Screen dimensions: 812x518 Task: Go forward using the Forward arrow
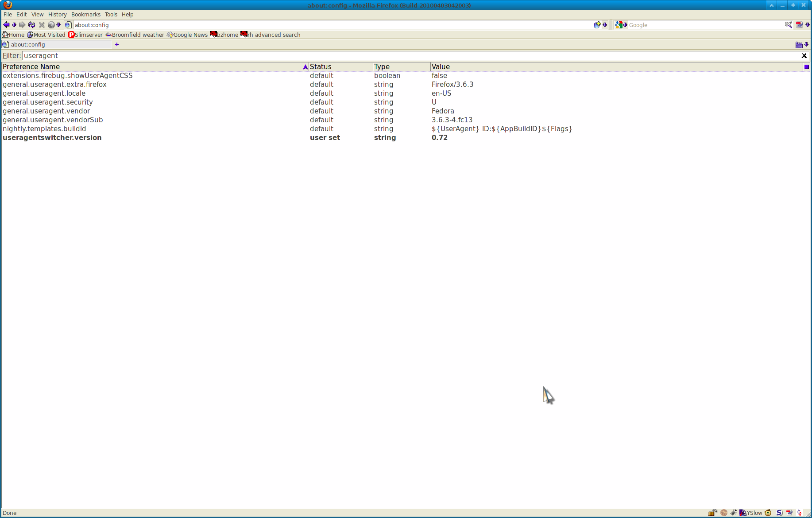click(22, 25)
